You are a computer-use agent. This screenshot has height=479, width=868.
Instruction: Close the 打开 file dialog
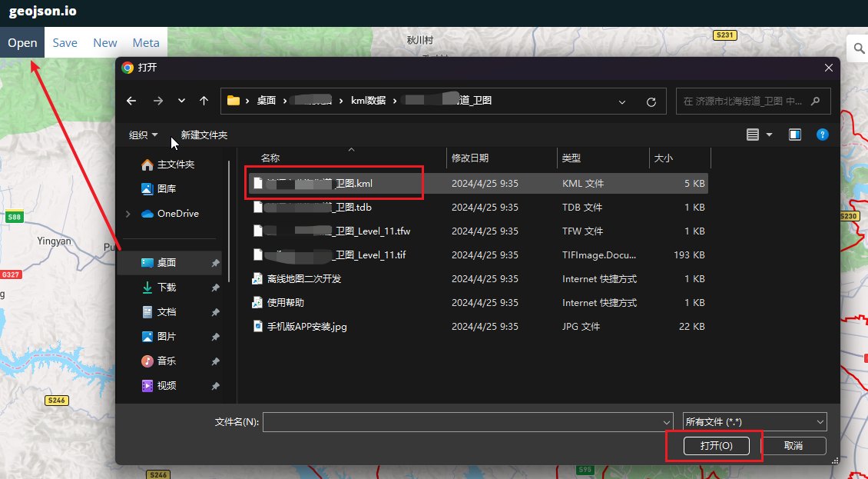828,68
